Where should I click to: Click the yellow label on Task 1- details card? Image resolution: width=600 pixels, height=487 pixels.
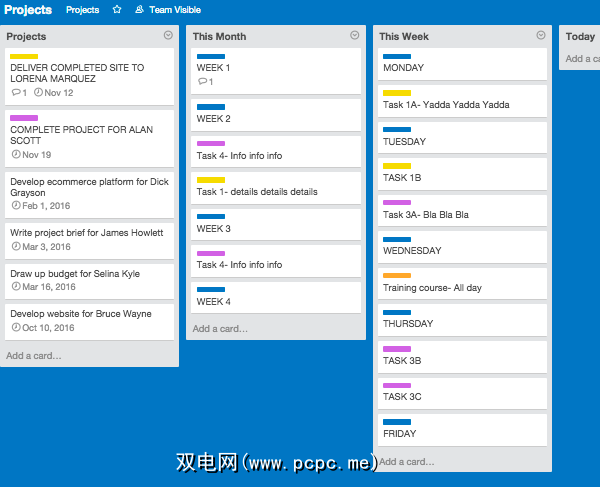(211, 180)
